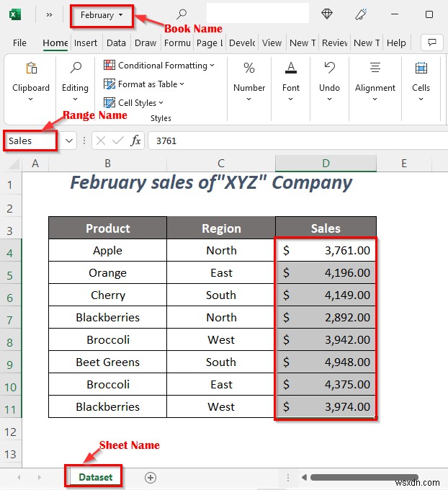Click the formula bar showing 3761
This screenshot has height=490, width=448.
coord(297,141)
